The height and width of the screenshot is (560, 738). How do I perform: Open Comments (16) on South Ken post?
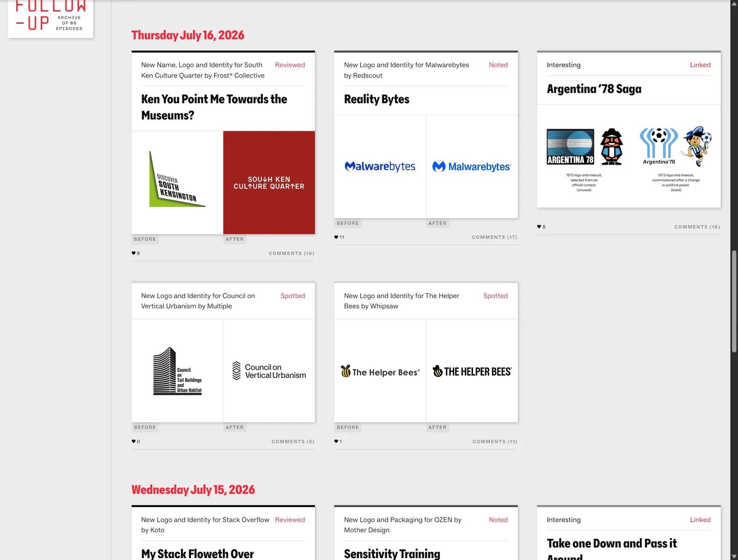point(292,253)
